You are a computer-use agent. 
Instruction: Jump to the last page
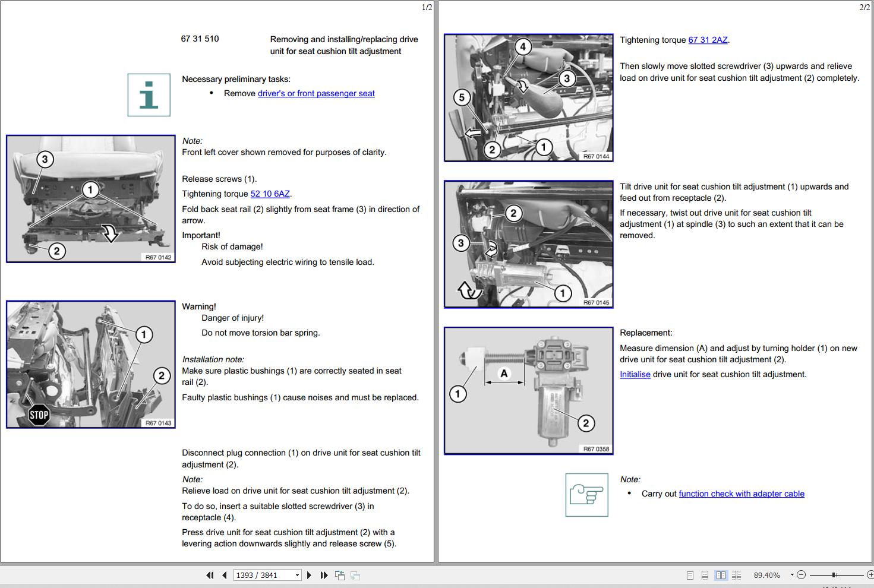pos(324,575)
